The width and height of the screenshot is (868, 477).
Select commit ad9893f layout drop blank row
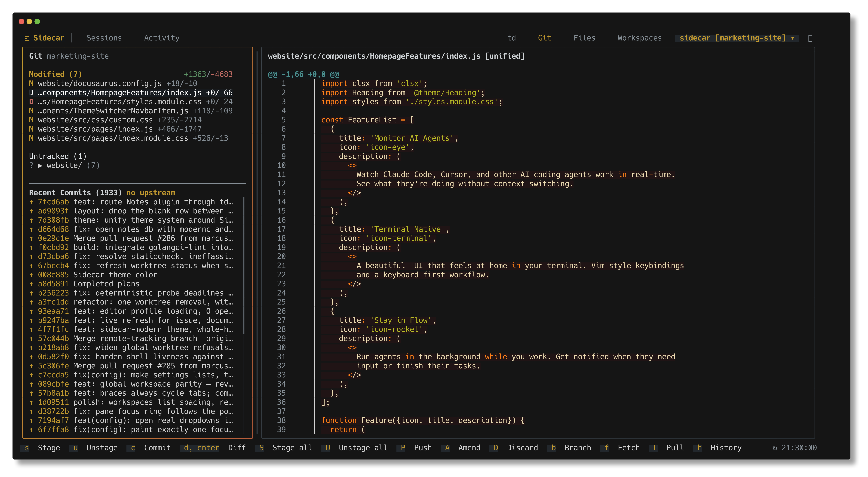(x=131, y=211)
